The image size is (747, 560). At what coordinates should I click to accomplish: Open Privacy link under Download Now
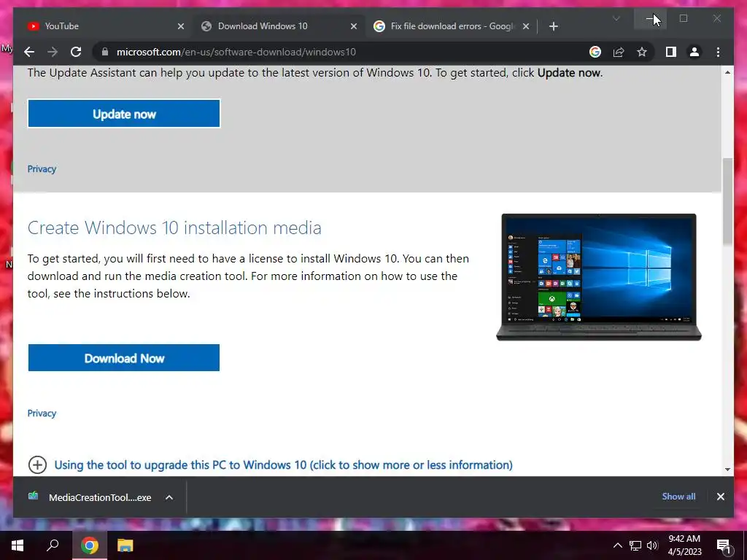tap(42, 413)
